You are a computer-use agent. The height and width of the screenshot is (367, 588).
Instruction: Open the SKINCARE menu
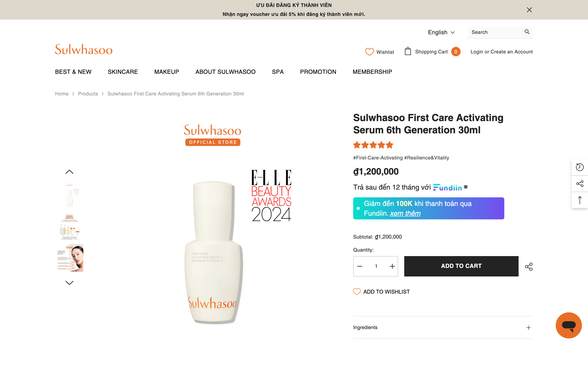click(123, 72)
